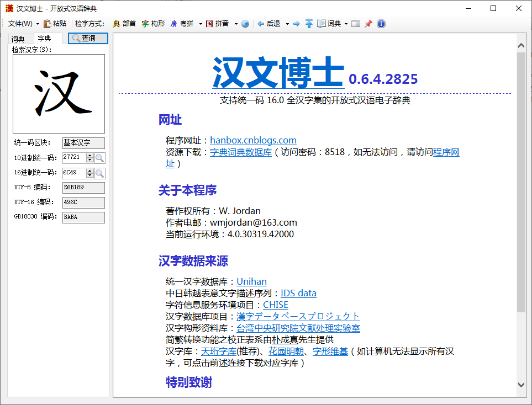Click the email text wmjordan@163.com
Screen dimensions: 532x405
click(254, 223)
